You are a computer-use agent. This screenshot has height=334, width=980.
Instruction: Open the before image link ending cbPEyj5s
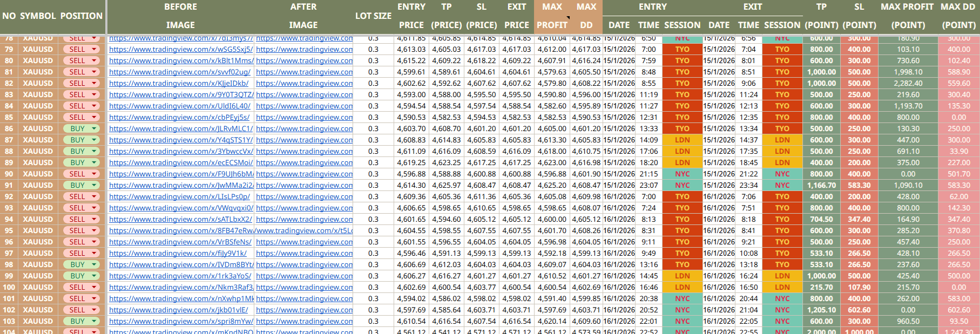tap(179, 117)
